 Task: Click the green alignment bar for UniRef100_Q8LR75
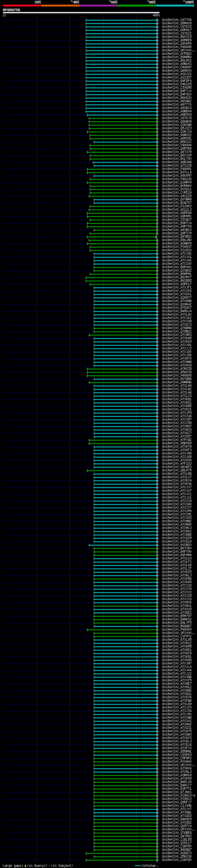(x=123, y=470)
